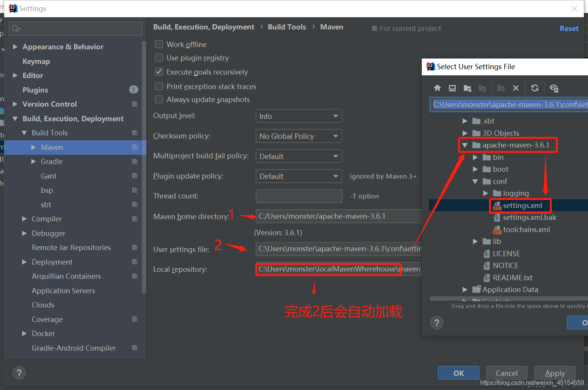Image resolution: width=588 pixels, height=390 pixels.
Task: Expand Appearance & Behavior settings section
Action: pos(15,47)
